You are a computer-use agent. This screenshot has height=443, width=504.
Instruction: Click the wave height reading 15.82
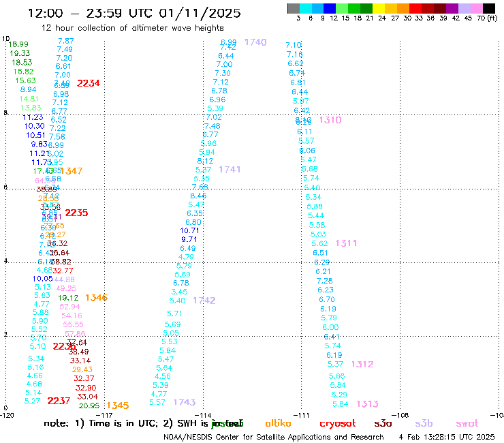tap(23, 72)
